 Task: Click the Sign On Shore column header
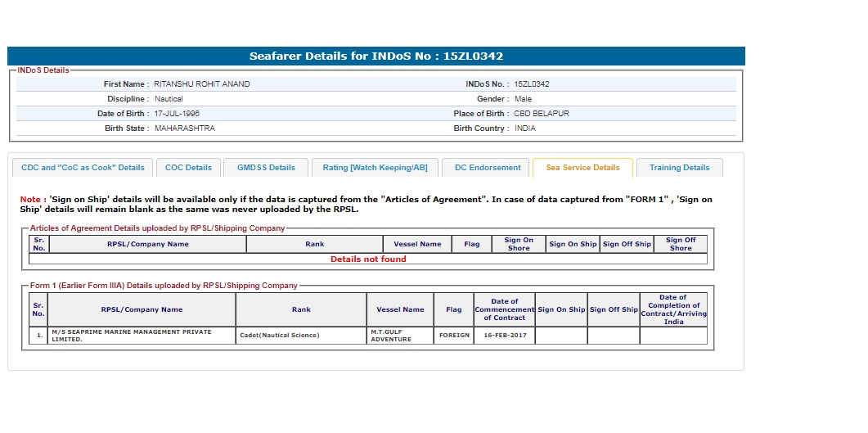click(x=519, y=244)
